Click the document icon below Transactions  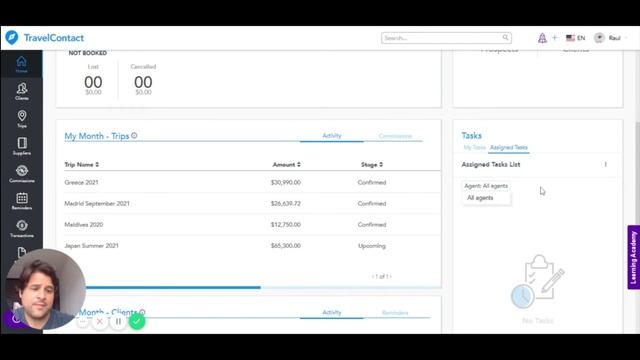pos(22,253)
